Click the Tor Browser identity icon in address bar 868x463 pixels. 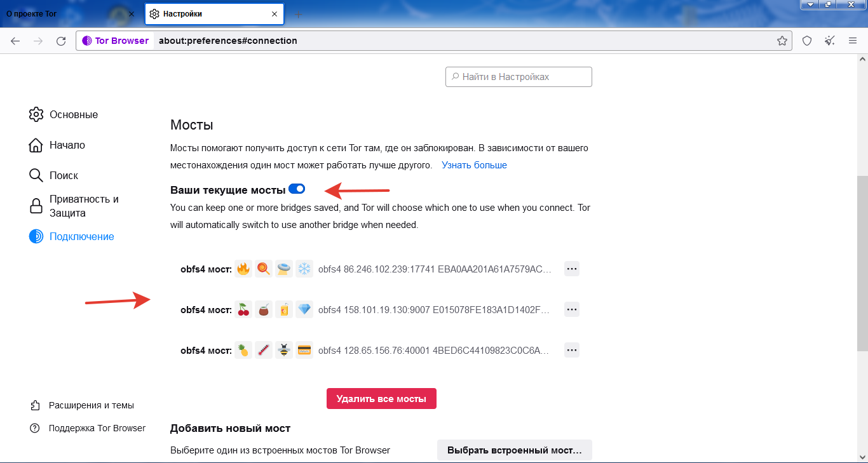[x=115, y=41]
